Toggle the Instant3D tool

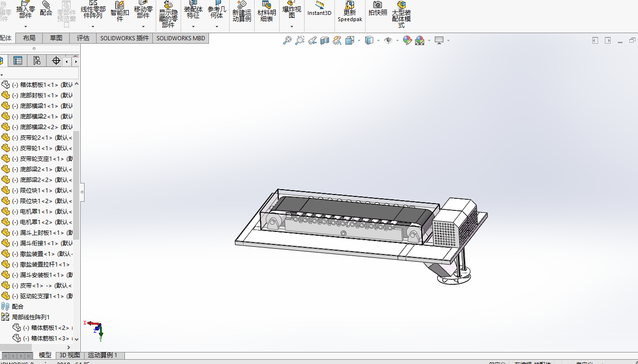coord(319,9)
